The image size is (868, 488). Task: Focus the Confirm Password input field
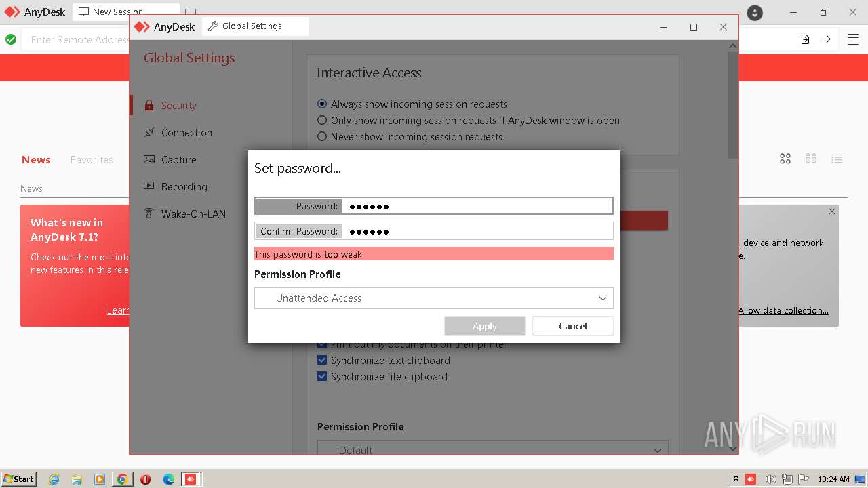pos(434,230)
